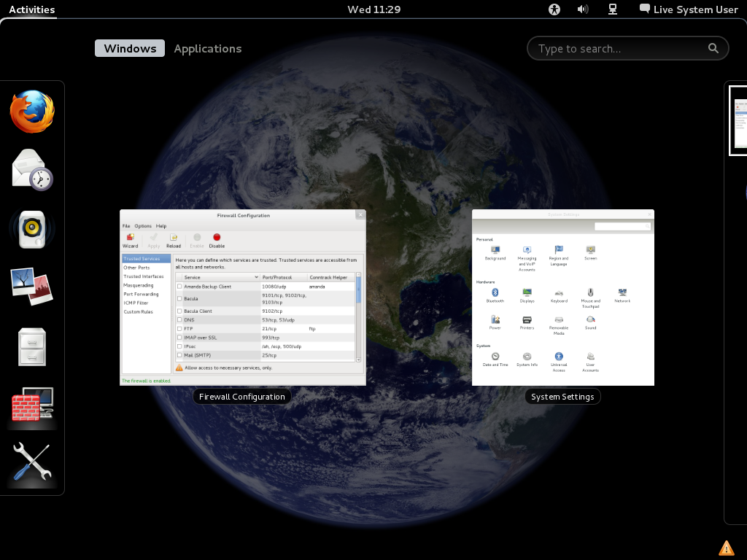Open Keyboard in System Settings
Viewport: 747px width, 560px height.
pyautogui.click(x=559, y=296)
